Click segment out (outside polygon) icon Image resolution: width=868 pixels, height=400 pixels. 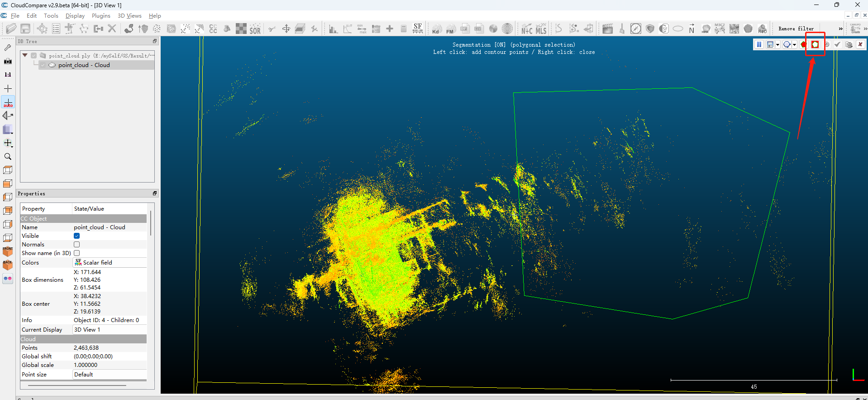click(x=815, y=44)
